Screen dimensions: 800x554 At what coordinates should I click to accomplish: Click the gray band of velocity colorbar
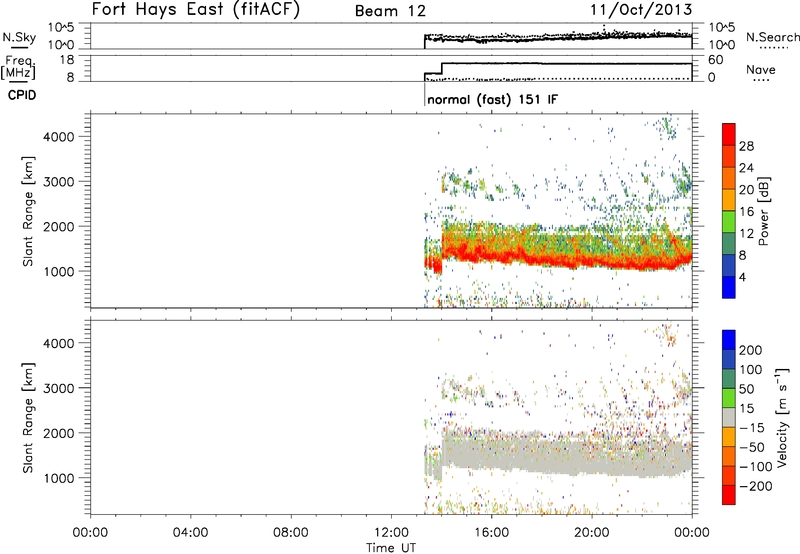[729, 417]
